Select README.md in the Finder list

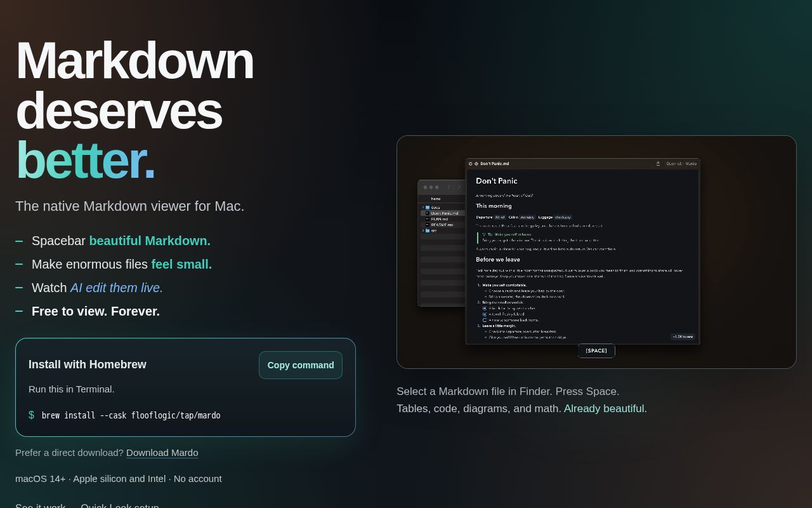point(442,225)
